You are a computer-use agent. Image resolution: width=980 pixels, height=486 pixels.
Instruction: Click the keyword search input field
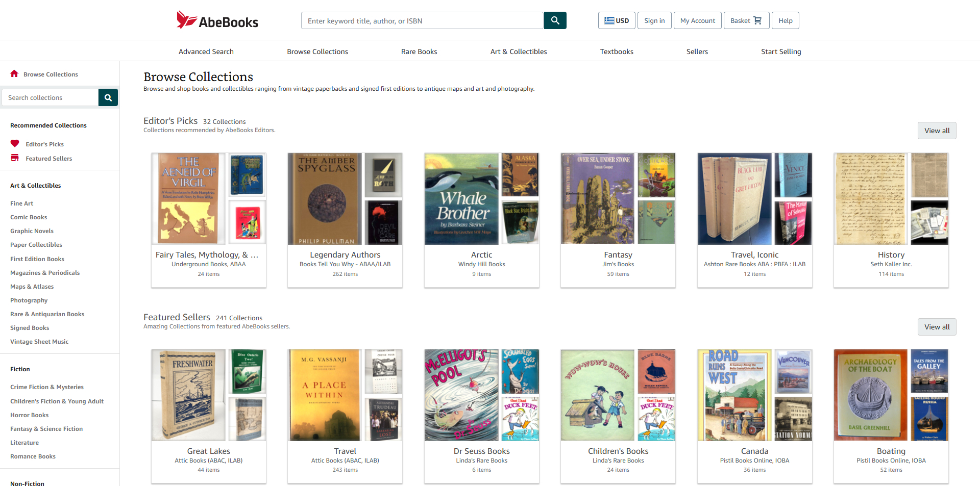coord(422,20)
